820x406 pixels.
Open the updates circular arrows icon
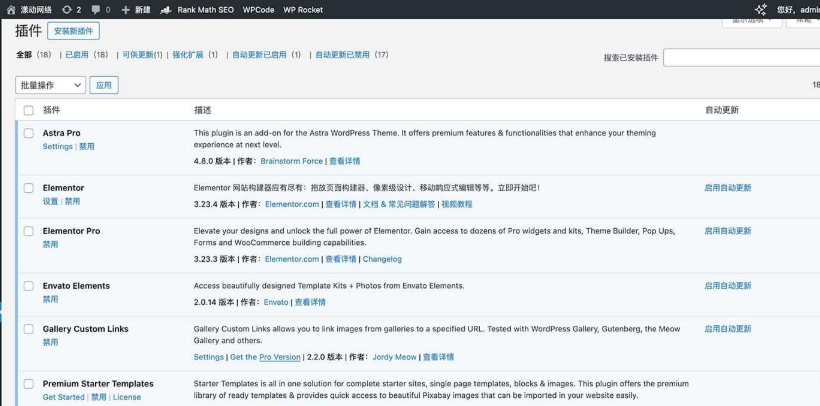67,9
